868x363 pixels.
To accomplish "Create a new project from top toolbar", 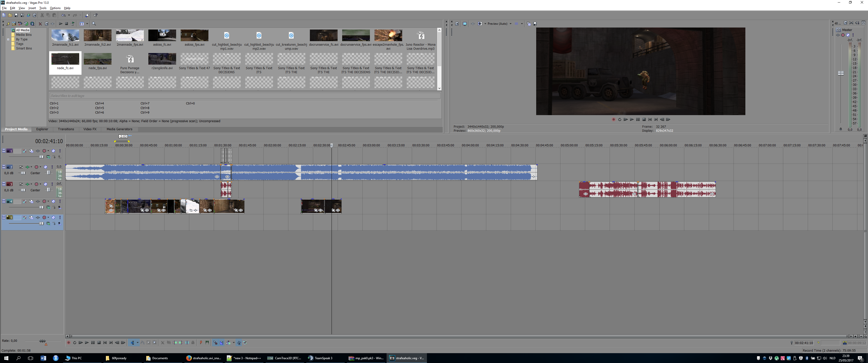I will [x=4, y=15].
